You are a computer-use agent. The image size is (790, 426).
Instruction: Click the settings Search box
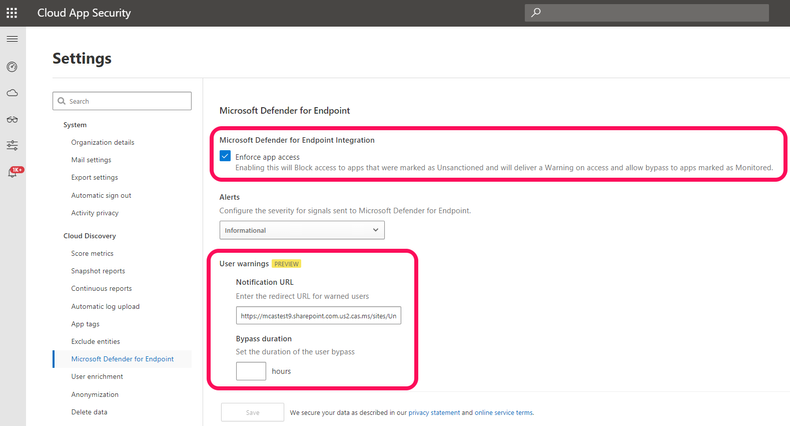pyautogui.click(x=122, y=101)
